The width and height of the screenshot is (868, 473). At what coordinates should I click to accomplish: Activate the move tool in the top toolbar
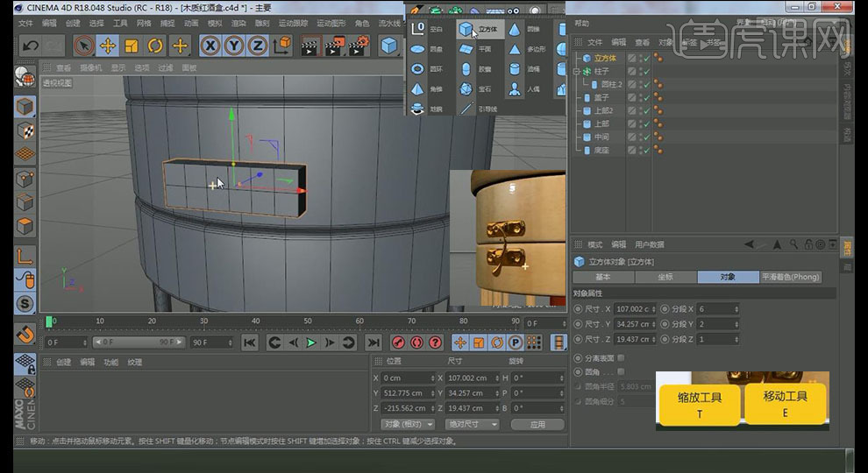point(107,46)
